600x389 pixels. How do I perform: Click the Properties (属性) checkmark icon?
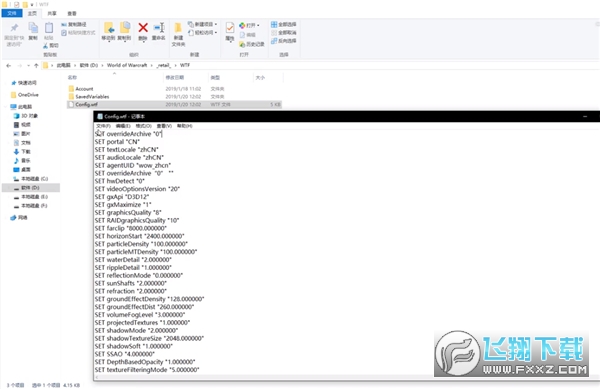pos(230,28)
